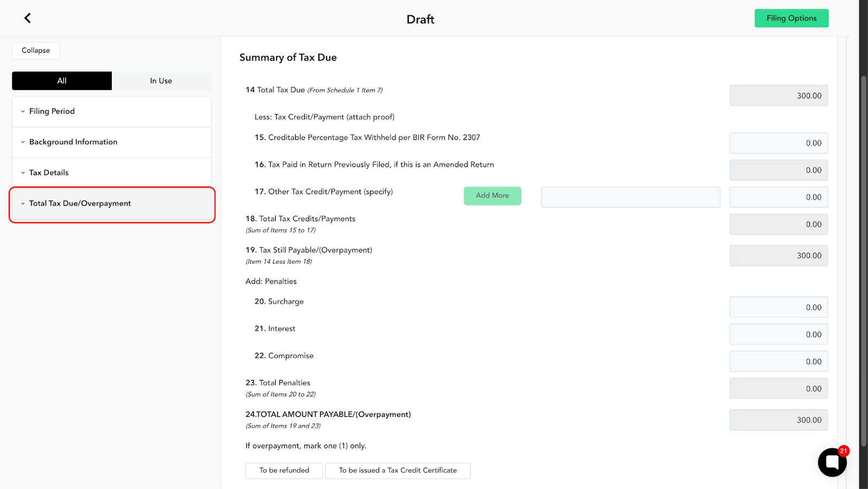The width and height of the screenshot is (868, 489).
Task: Switch to the In Use tab
Action: coord(161,81)
